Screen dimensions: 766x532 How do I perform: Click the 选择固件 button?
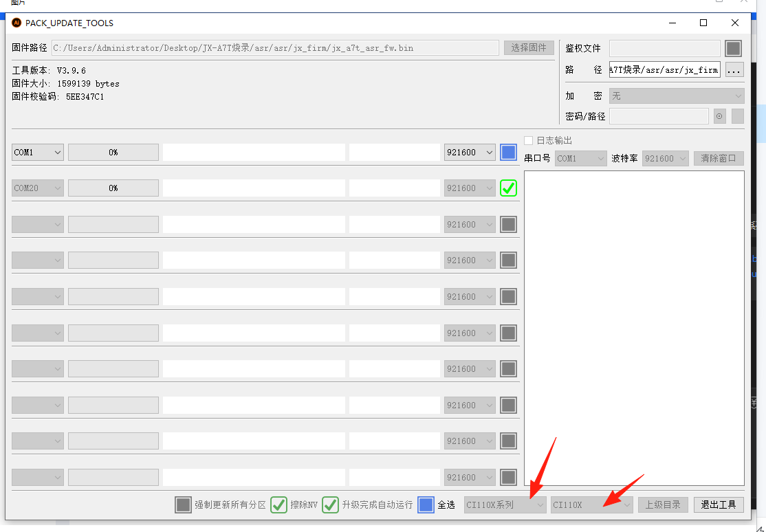coord(529,47)
